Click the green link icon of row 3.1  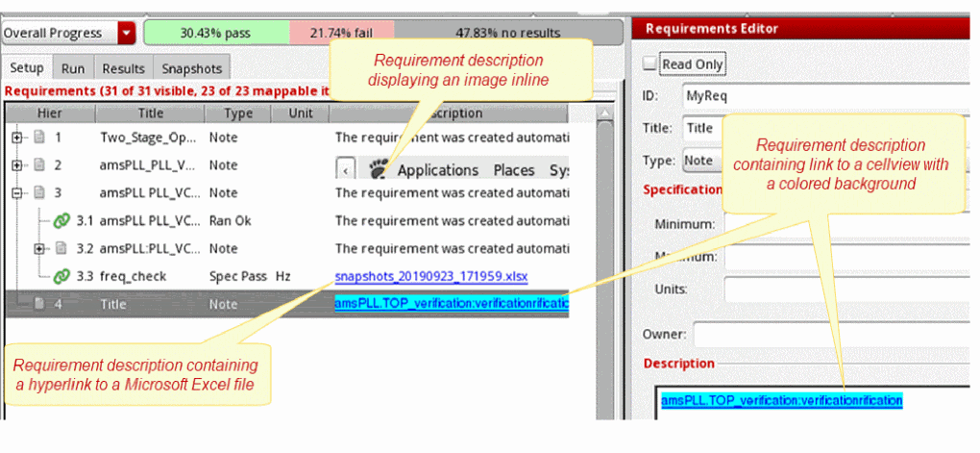(x=61, y=220)
